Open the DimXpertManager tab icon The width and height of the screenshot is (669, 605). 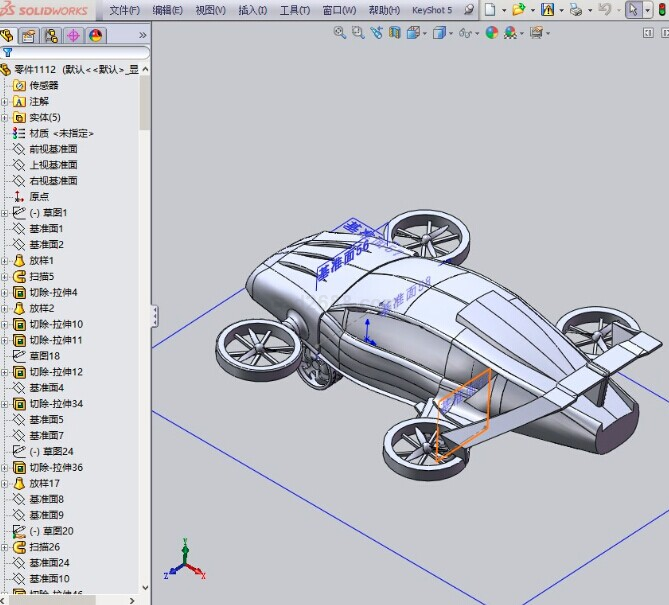pos(73,36)
